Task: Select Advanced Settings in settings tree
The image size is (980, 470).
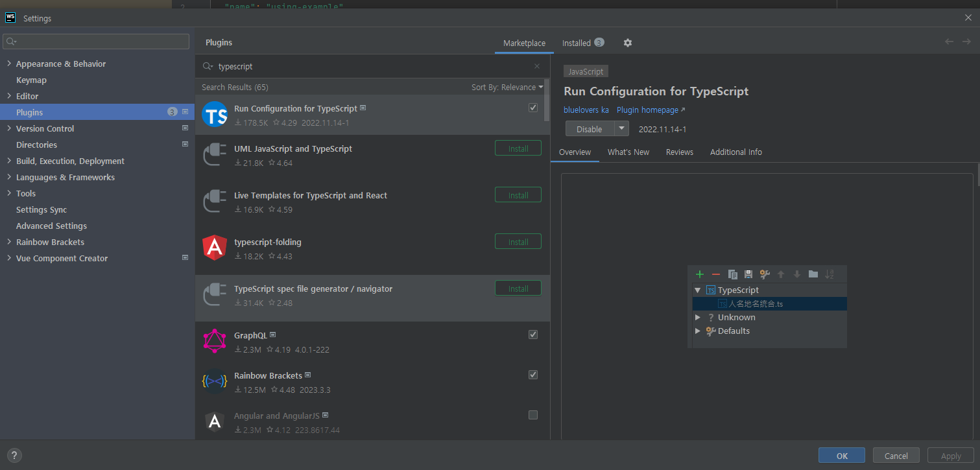Action: (x=51, y=226)
